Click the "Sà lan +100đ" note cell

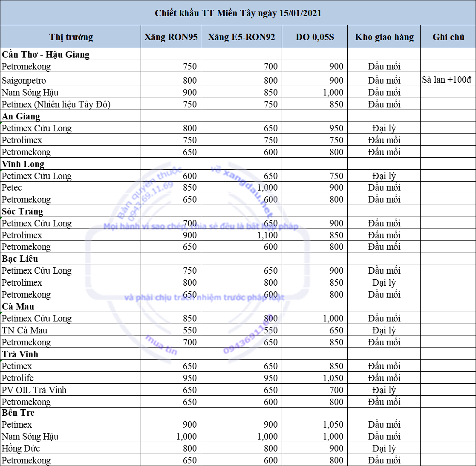tap(448, 79)
